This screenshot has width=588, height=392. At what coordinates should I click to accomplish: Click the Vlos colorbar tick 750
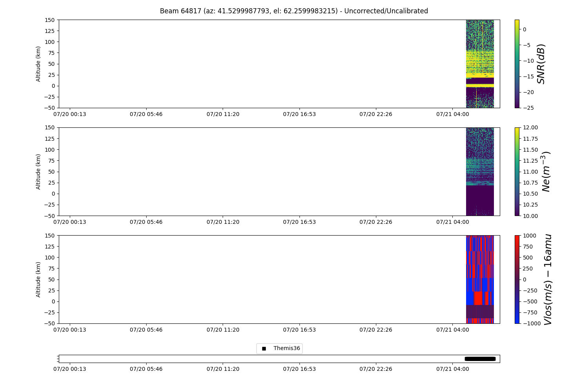click(528, 246)
